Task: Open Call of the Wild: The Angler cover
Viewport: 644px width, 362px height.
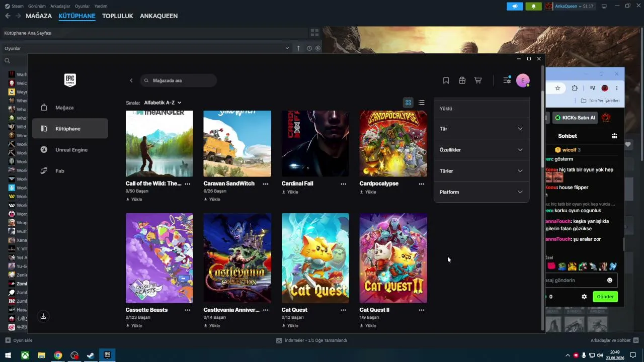Action: point(159,144)
